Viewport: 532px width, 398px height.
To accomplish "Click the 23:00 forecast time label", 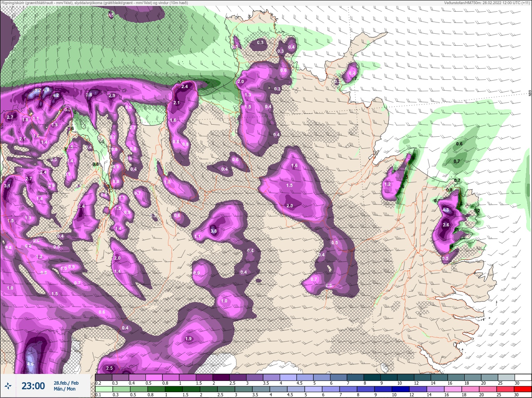I will 33,386.
